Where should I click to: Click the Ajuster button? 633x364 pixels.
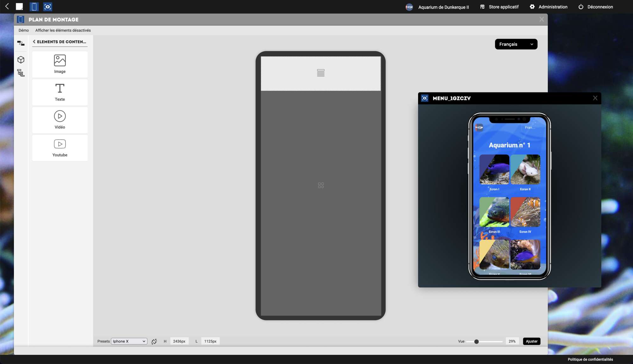531,341
